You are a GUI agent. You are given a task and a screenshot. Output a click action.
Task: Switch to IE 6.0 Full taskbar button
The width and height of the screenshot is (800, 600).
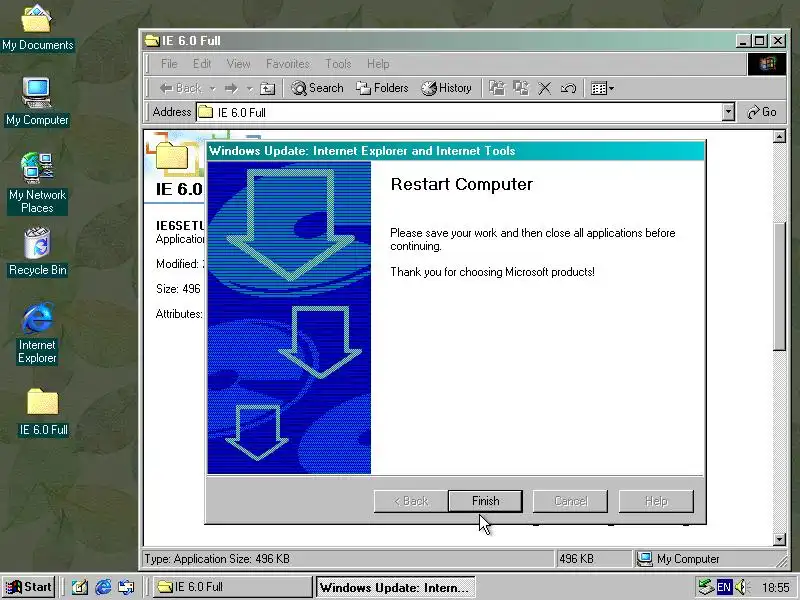[232, 587]
